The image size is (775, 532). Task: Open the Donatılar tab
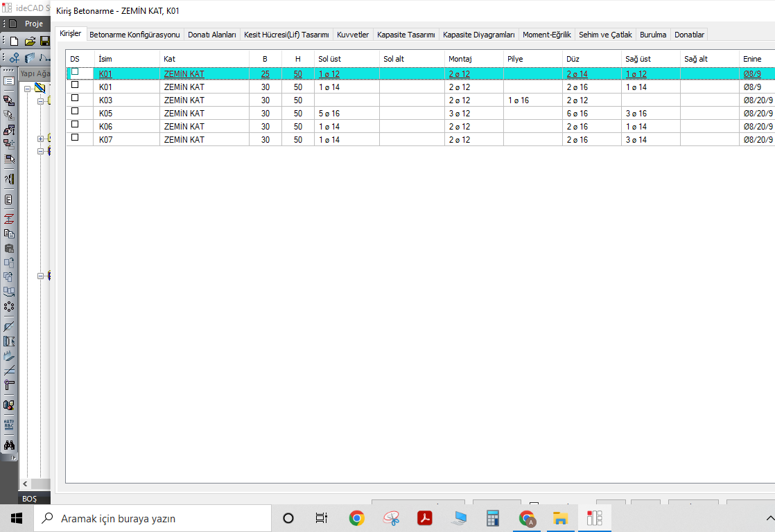click(x=689, y=35)
